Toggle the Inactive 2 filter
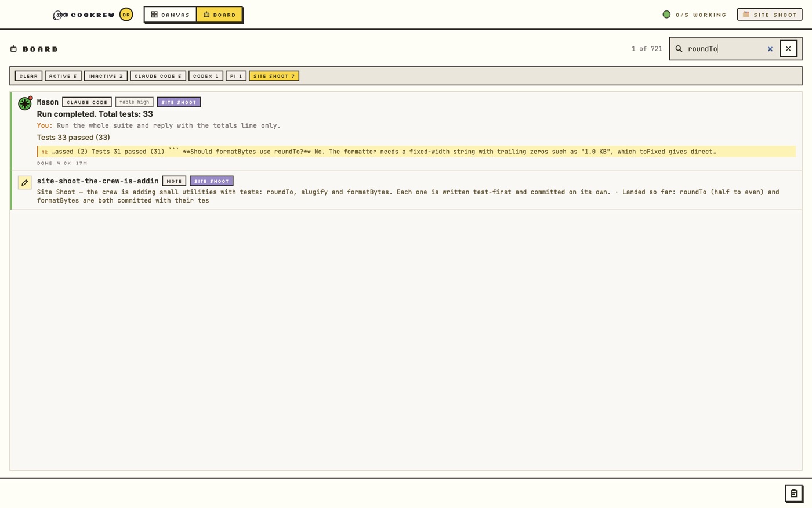 click(x=106, y=76)
